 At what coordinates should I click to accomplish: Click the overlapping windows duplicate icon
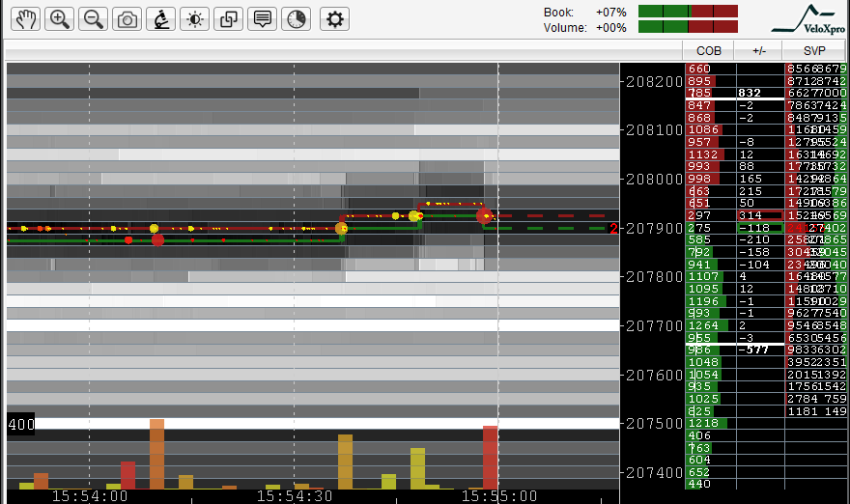pos(228,20)
